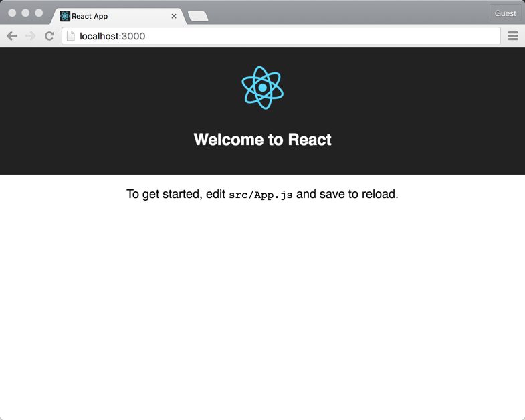This screenshot has height=420, width=525.
Task: Select the React App tab
Action: click(x=118, y=16)
